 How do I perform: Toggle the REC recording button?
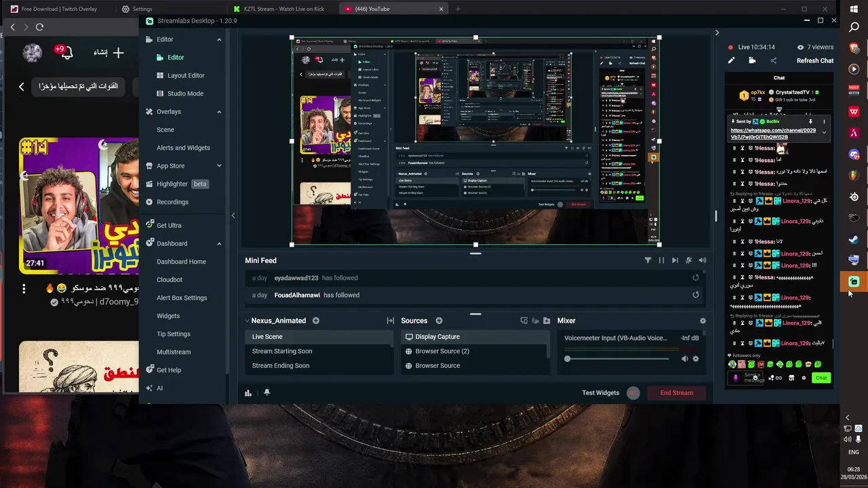[x=633, y=393]
